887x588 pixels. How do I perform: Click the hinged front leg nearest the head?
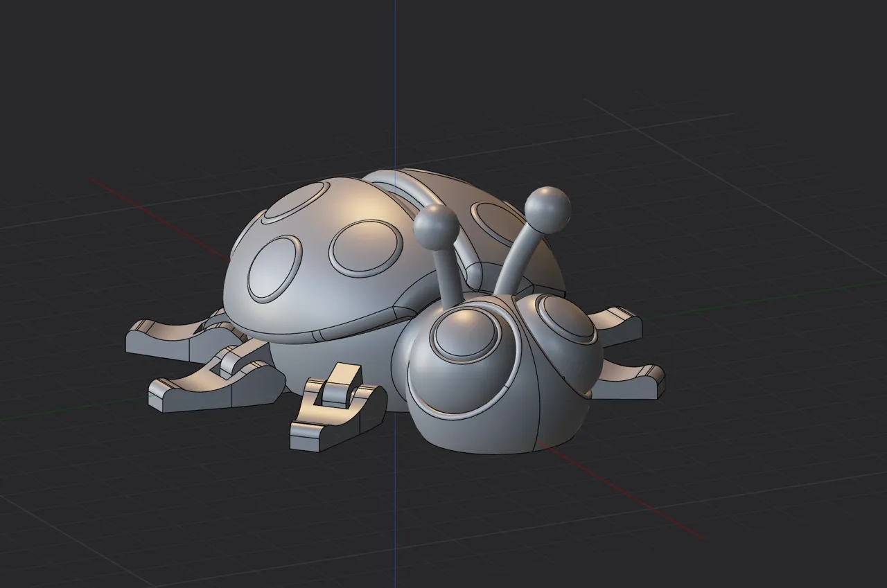tap(337, 406)
